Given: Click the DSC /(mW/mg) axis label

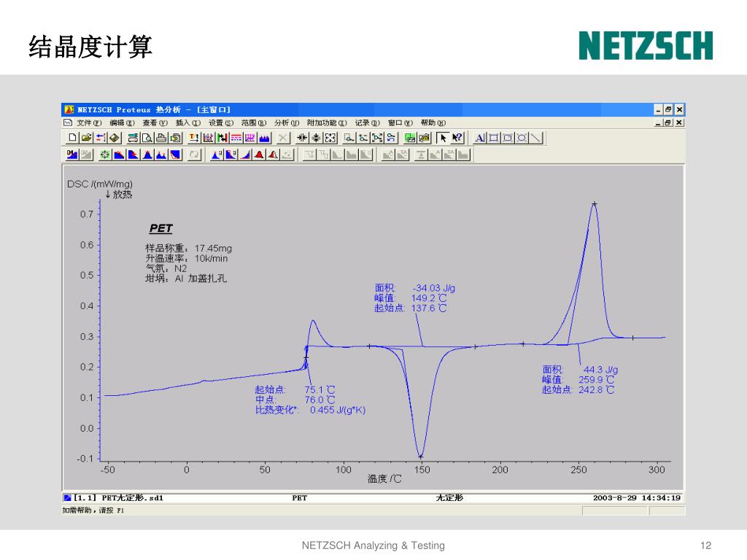Looking at the screenshot, I should click(99, 184).
